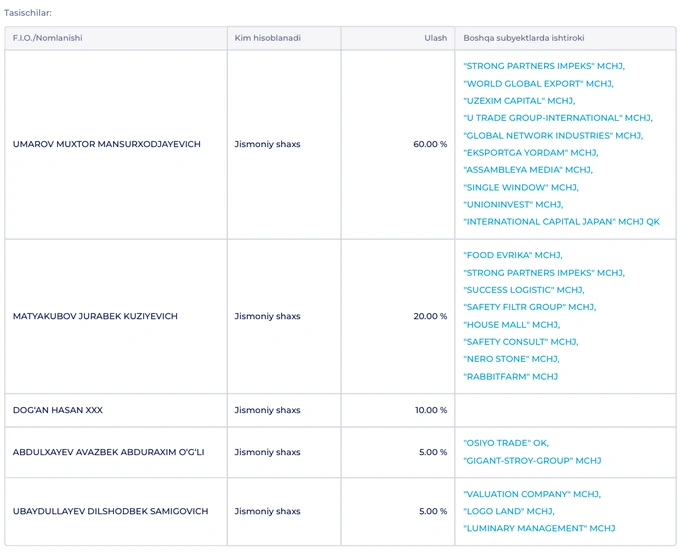Open the "SUCCESS LOGISTIC" MCHJ link
Screen dimensions: 680x553
(523, 290)
